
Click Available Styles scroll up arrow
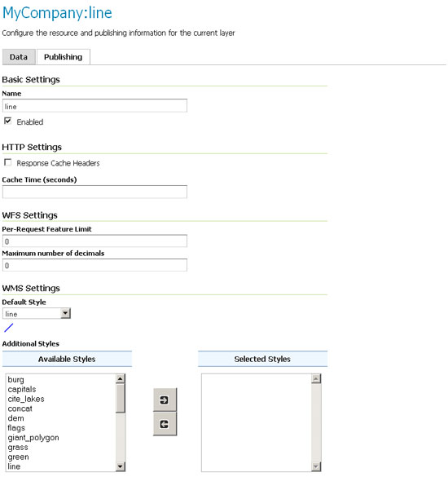point(121,378)
